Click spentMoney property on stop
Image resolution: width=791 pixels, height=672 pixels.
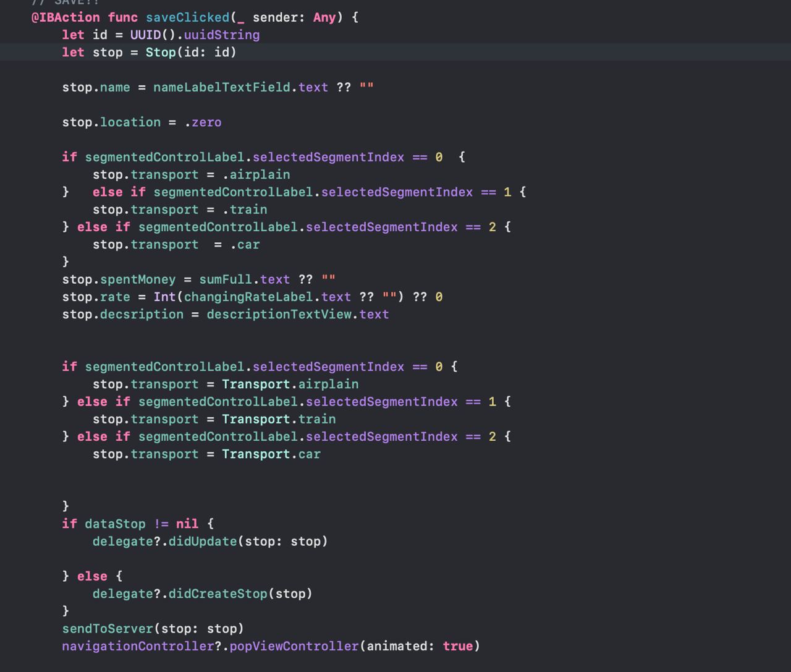click(138, 279)
